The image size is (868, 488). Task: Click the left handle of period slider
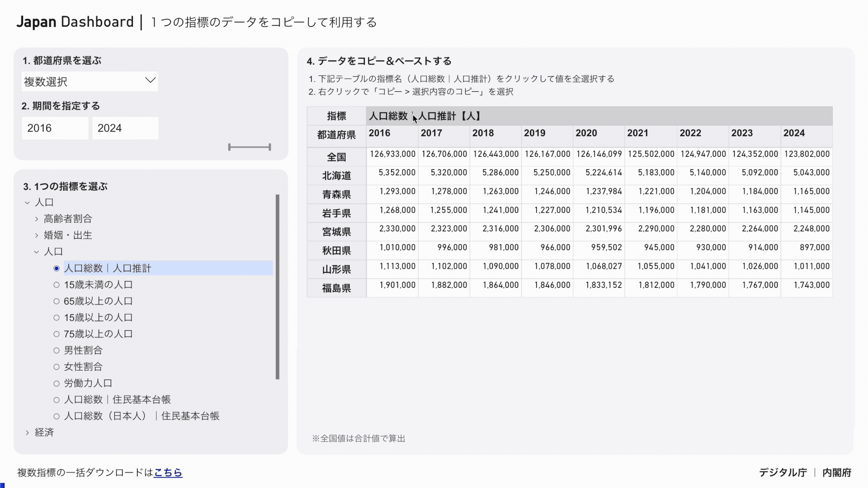pyautogui.click(x=229, y=147)
